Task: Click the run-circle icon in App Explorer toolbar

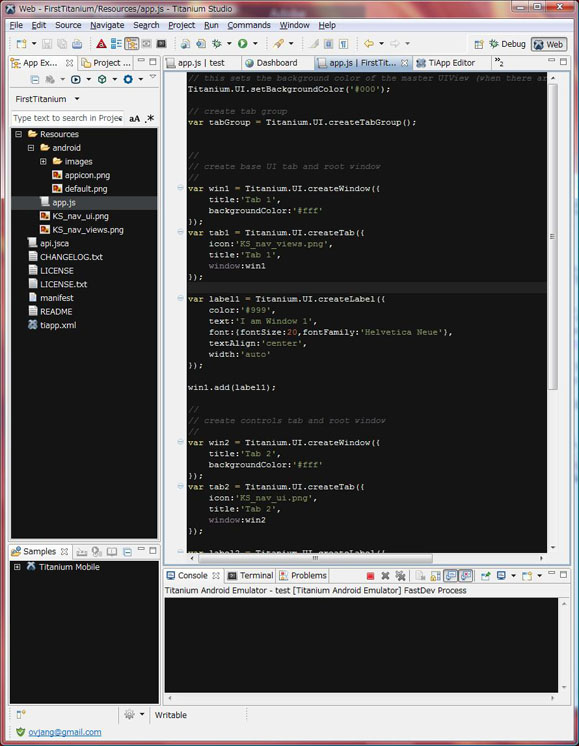Action: tap(76, 79)
